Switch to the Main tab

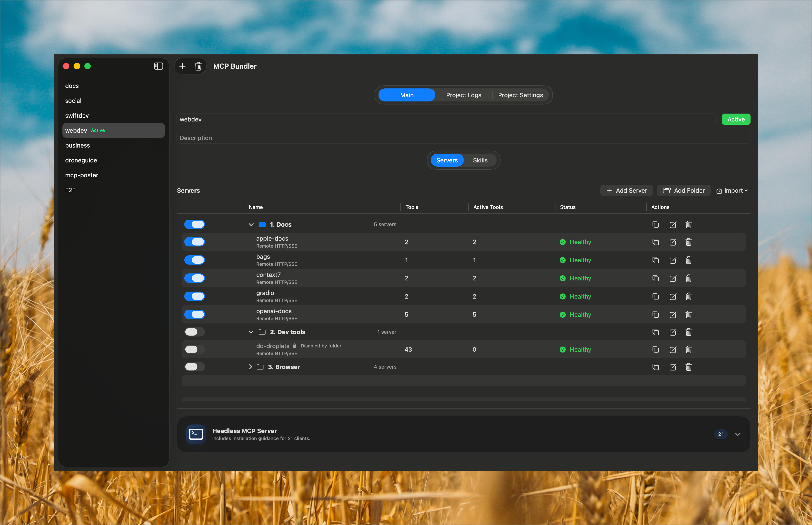406,95
